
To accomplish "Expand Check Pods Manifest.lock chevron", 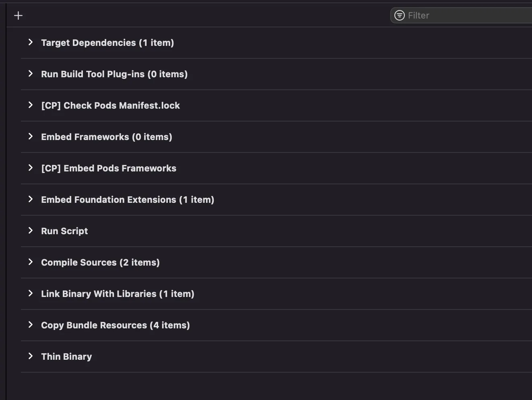I will pyautogui.click(x=31, y=105).
